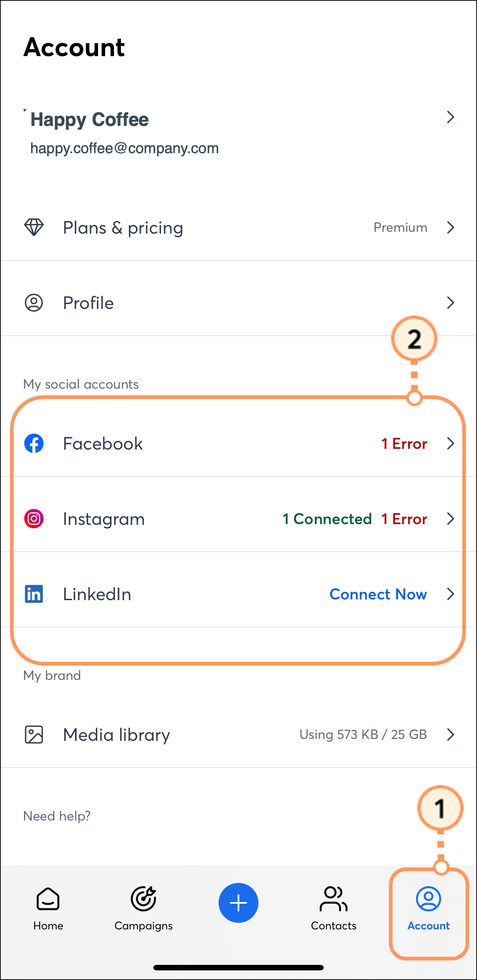This screenshot has width=477, height=980.
Task: Tap the Media library picture icon
Action: [34, 734]
